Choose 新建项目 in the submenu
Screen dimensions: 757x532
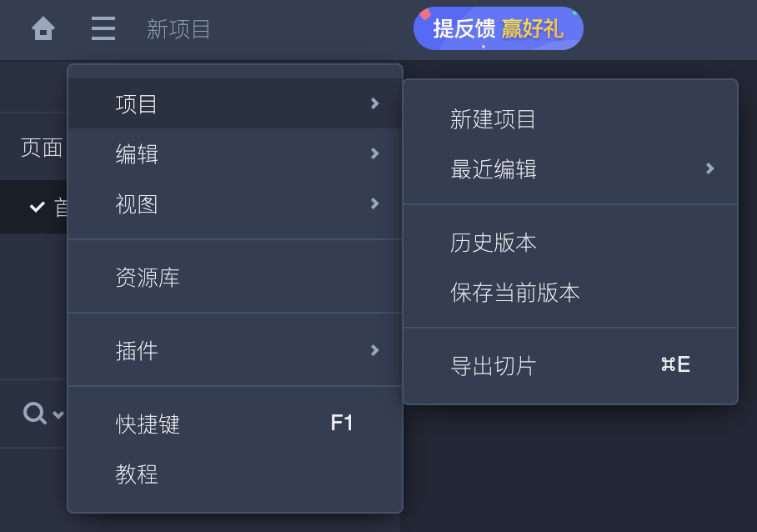pyautogui.click(x=570, y=119)
